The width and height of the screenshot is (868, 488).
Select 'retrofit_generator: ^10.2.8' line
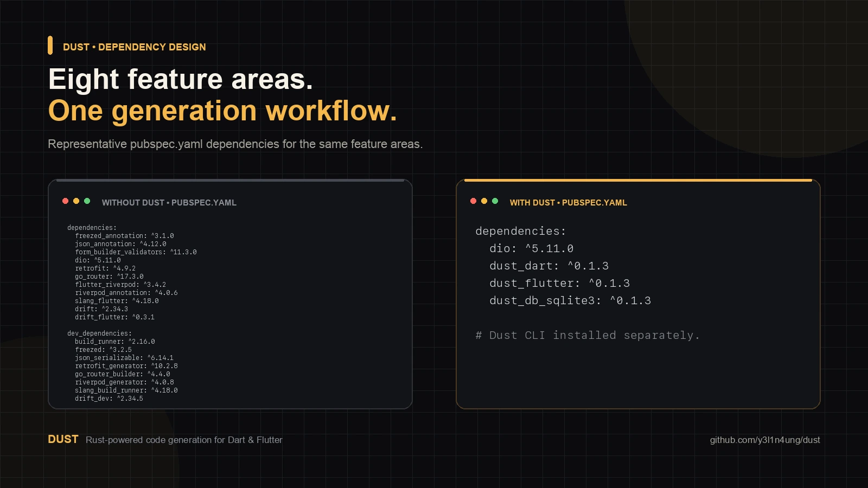(126, 366)
